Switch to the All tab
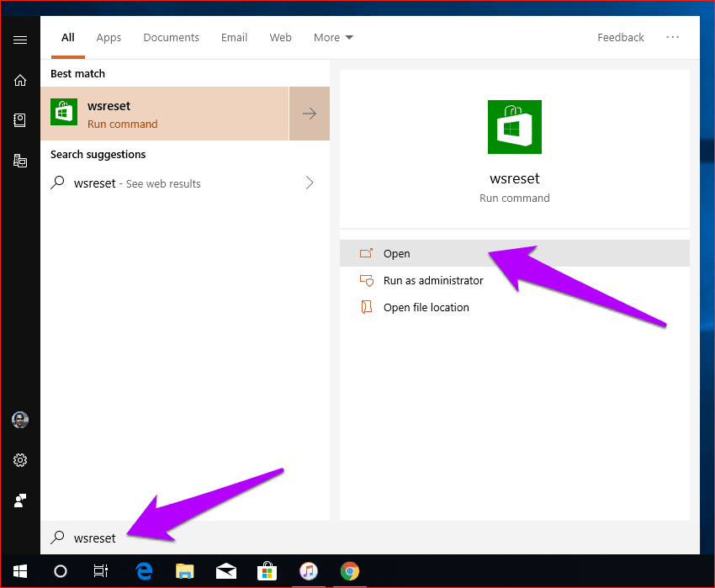Image resolution: width=715 pixels, height=588 pixels. pos(68,37)
